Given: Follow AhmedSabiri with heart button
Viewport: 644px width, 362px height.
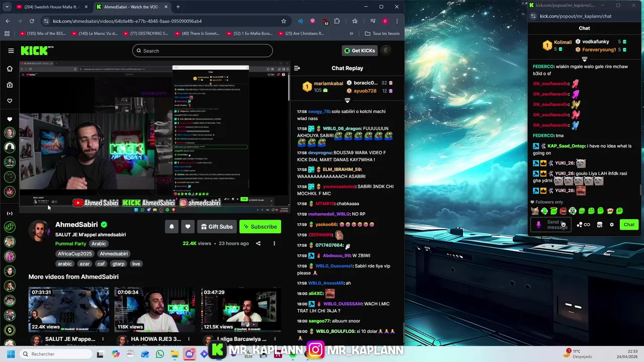Looking at the screenshot, I should point(188,227).
